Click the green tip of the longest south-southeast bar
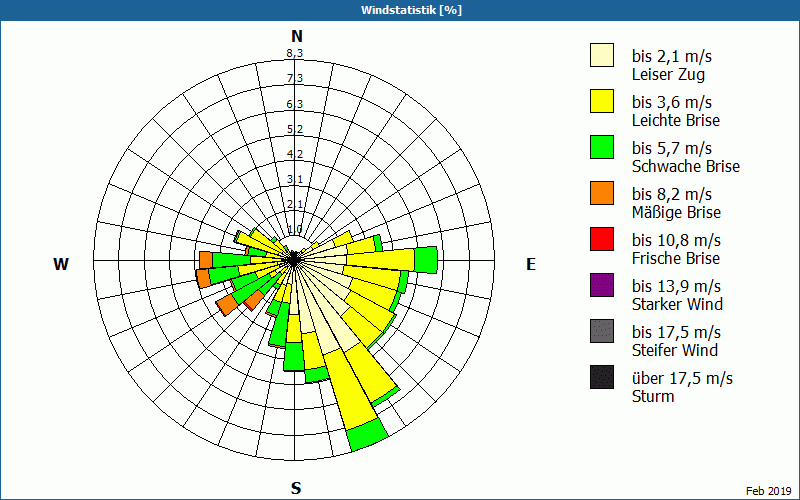800x500 pixels. (367, 434)
